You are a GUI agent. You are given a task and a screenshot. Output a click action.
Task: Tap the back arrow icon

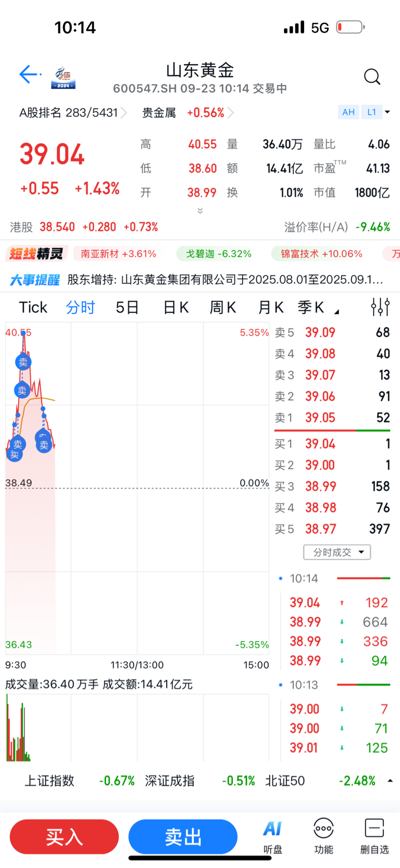[x=29, y=75]
